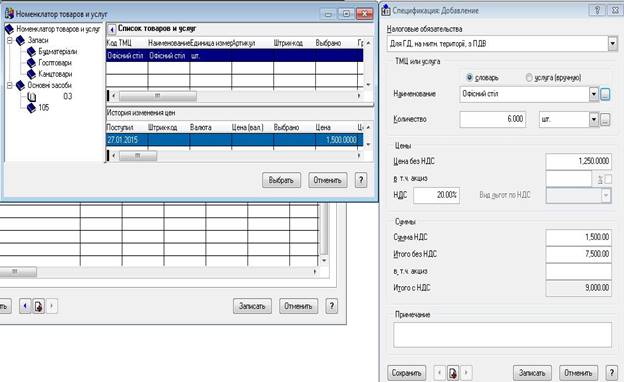Toggle the percent checkbox beside в т.ч. акциз
Screen dimensions: 624x382
[x=608, y=179]
